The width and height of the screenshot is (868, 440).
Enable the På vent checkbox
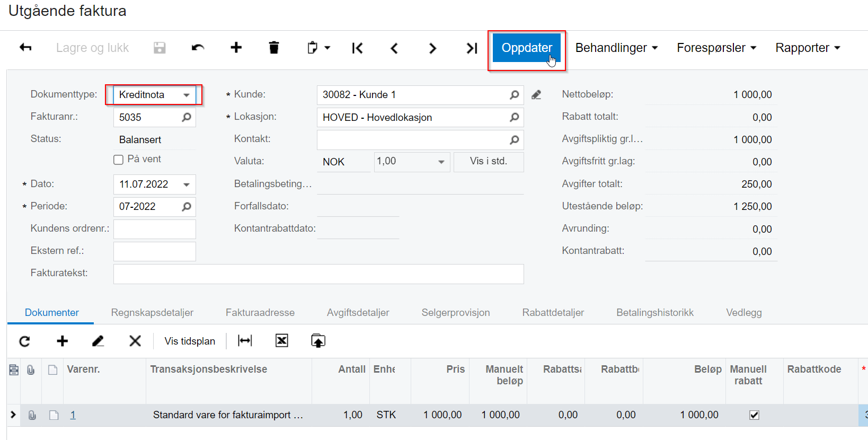point(119,160)
